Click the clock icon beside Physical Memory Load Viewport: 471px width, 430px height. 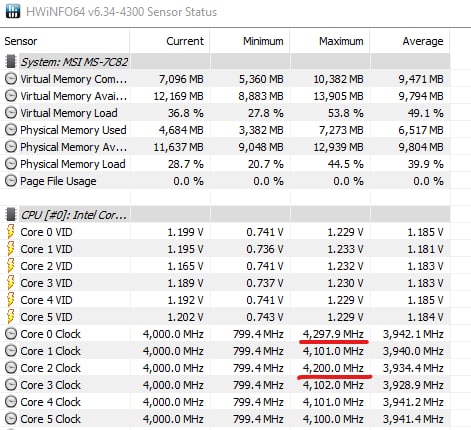pos(11,164)
